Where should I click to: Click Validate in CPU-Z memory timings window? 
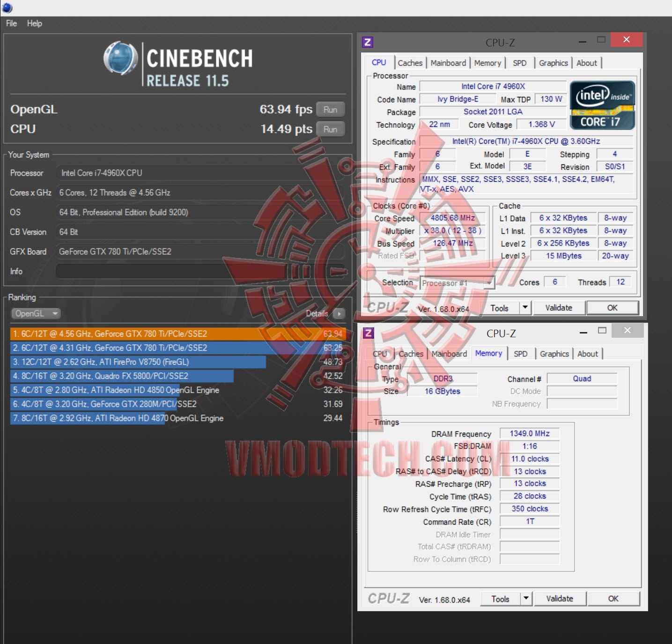pos(560,599)
